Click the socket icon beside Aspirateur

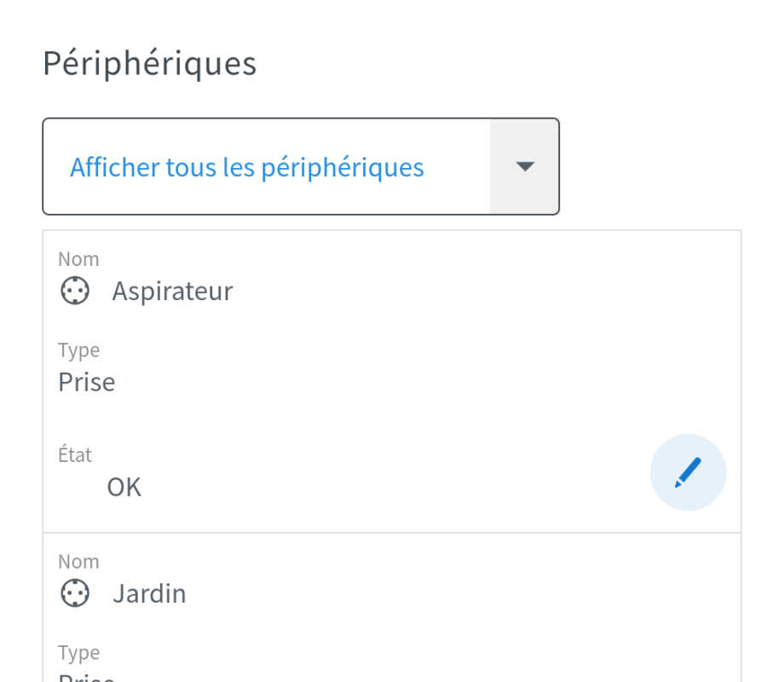coord(75,291)
